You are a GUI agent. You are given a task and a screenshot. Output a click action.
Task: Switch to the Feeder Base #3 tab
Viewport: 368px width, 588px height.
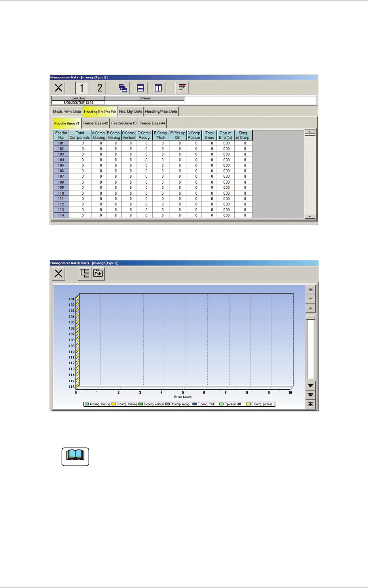click(124, 123)
